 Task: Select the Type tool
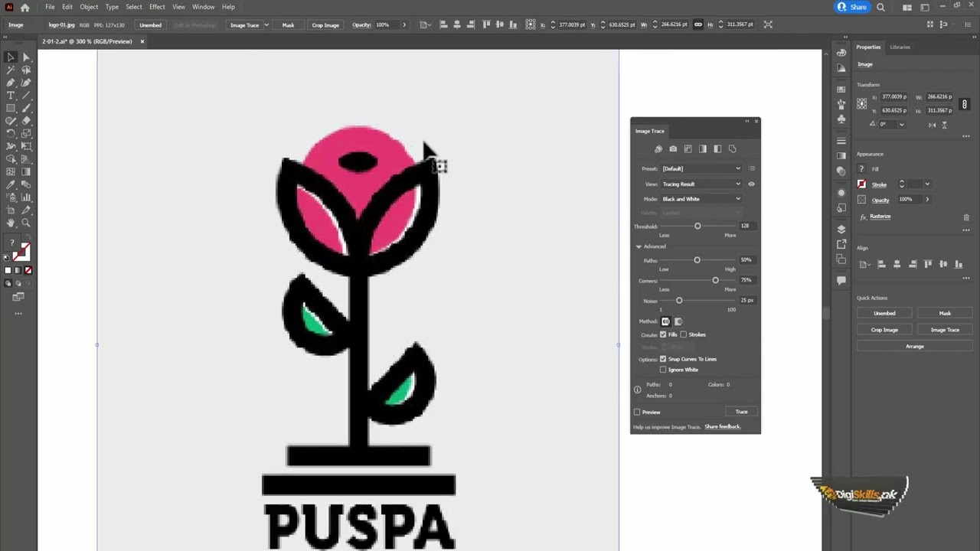(x=11, y=96)
